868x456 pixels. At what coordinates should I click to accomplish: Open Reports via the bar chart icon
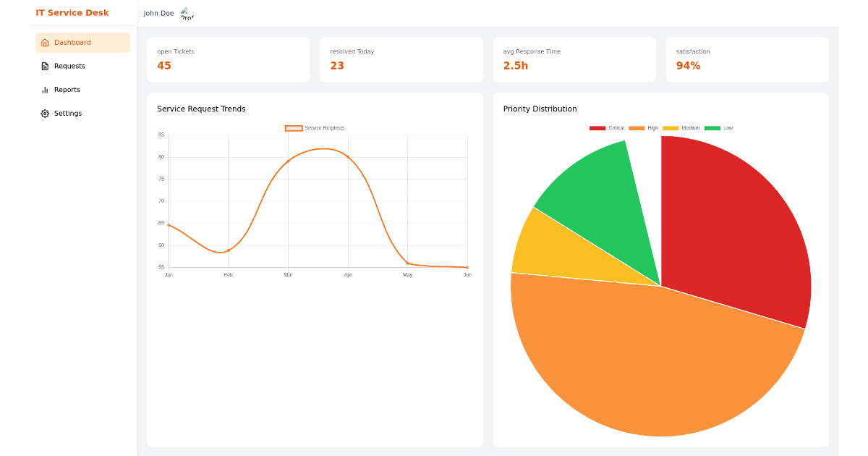tap(44, 90)
